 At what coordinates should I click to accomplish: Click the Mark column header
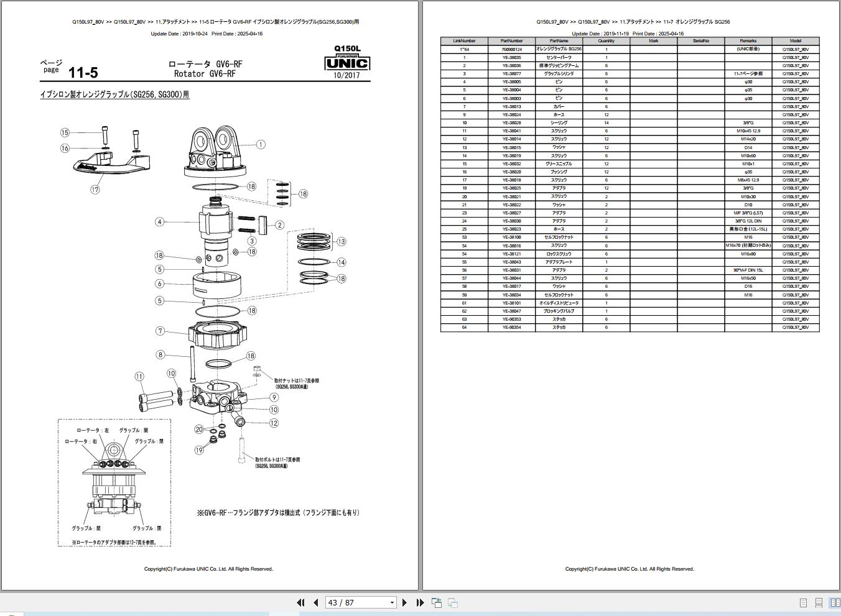[654, 41]
